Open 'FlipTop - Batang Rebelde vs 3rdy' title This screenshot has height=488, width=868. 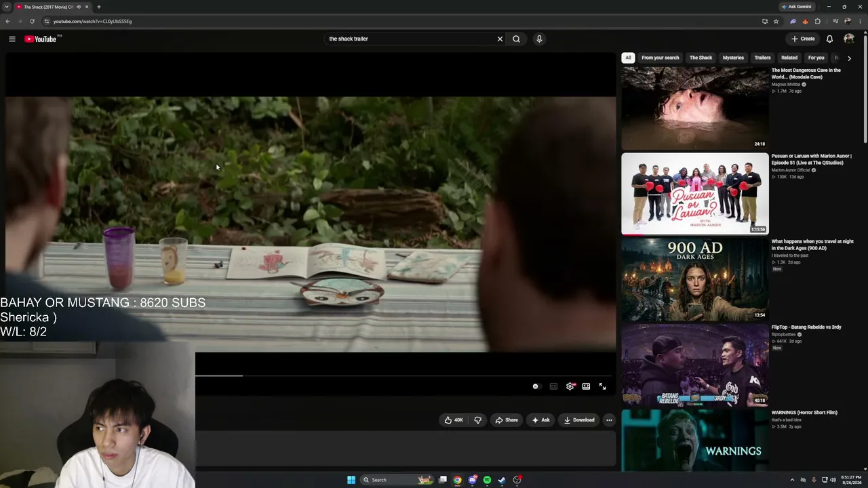(806, 327)
